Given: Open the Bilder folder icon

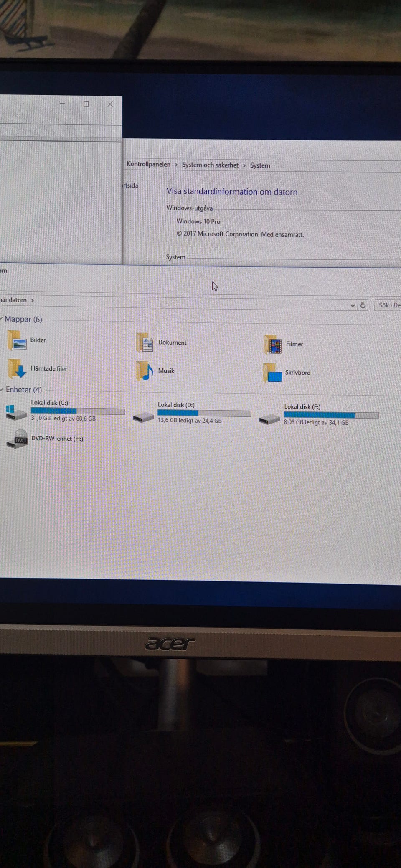Looking at the screenshot, I should [x=17, y=340].
